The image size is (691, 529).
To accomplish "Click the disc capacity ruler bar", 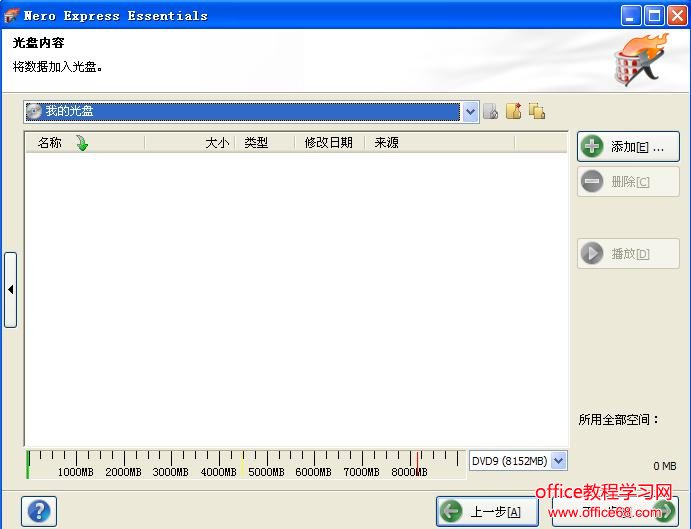I will click(x=246, y=464).
